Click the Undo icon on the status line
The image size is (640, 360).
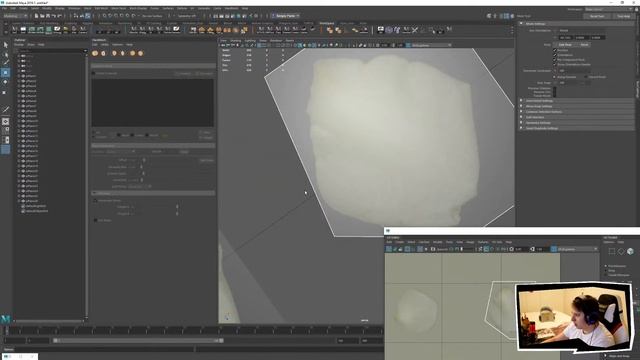point(53,16)
